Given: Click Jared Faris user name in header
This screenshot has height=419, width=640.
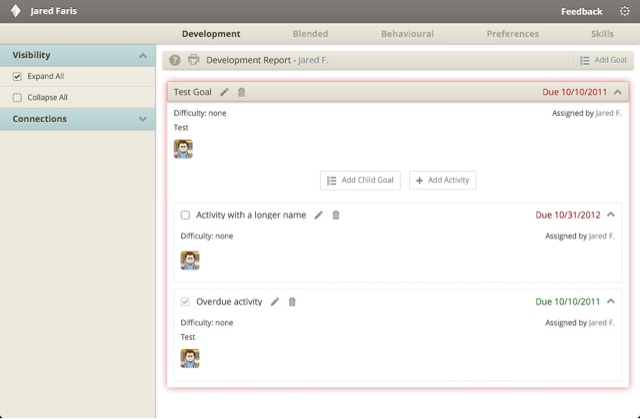Looking at the screenshot, I should 53,11.
